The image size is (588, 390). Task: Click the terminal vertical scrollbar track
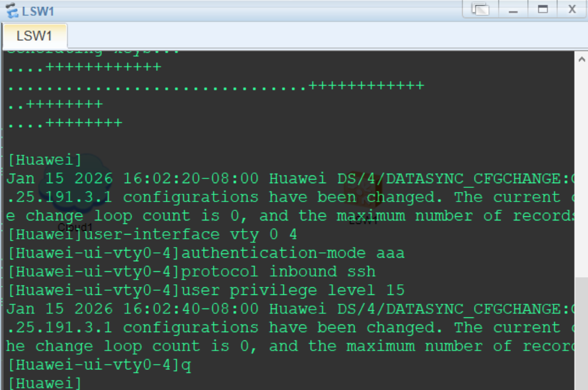(x=582, y=177)
